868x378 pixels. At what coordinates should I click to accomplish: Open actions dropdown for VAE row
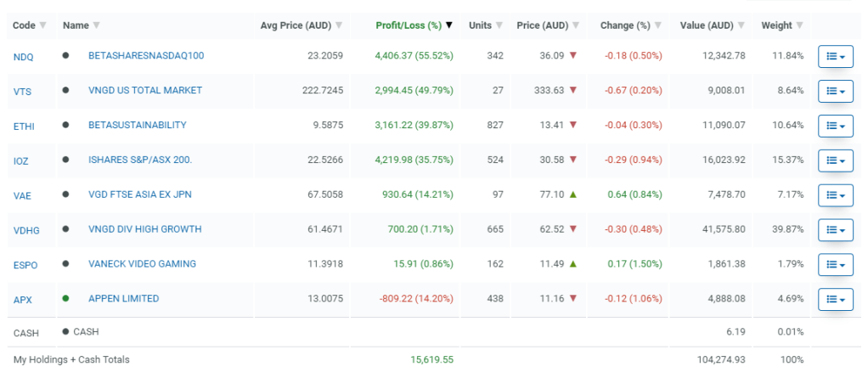[x=836, y=195]
